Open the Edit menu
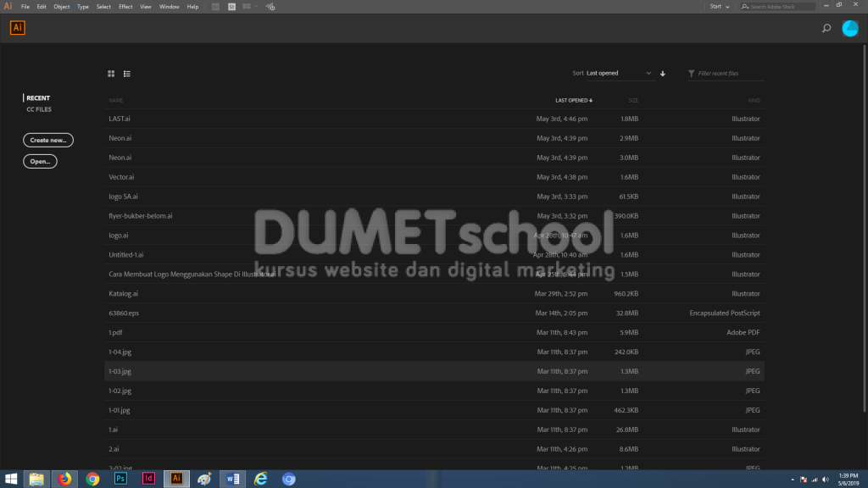This screenshot has height=488, width=868. (42, 7)
